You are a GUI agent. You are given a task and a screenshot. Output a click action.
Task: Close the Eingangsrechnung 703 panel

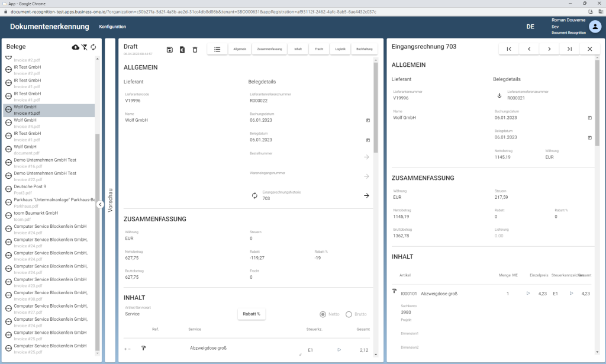coord(589,49)
